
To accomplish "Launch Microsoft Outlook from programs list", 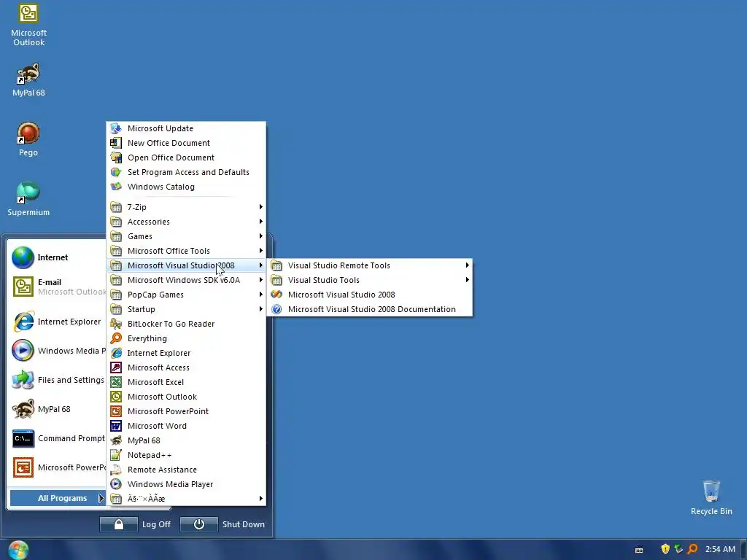I will tap(186, 397).
